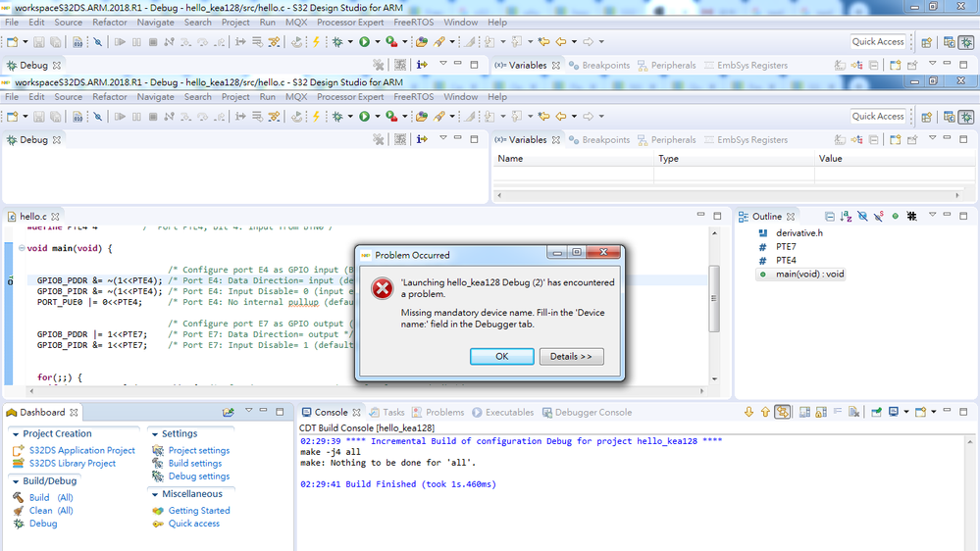The image size is (980, 551).
Task: Open the Run menu in the front window
Action: pos(268,97)
